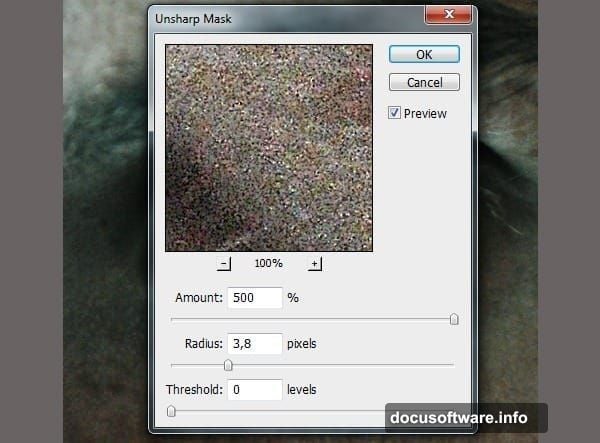Click the 100% zoom level text
Screen dimensions: 600x443
[x=269, y=263]
